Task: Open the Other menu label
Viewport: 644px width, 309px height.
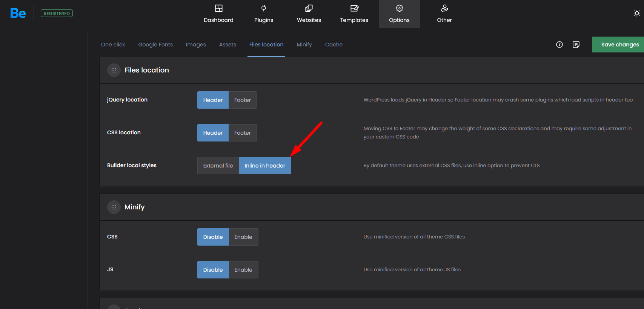Action: (444, 20)
